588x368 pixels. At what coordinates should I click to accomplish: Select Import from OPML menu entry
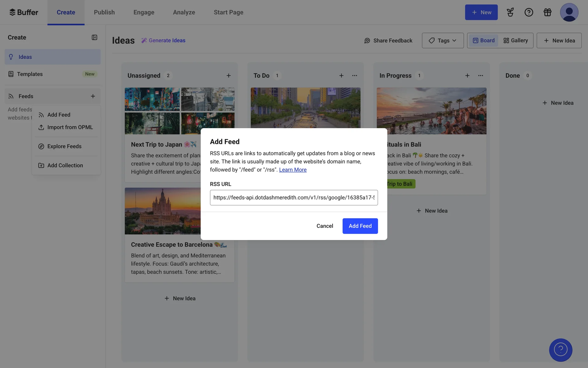pos(70,127)
